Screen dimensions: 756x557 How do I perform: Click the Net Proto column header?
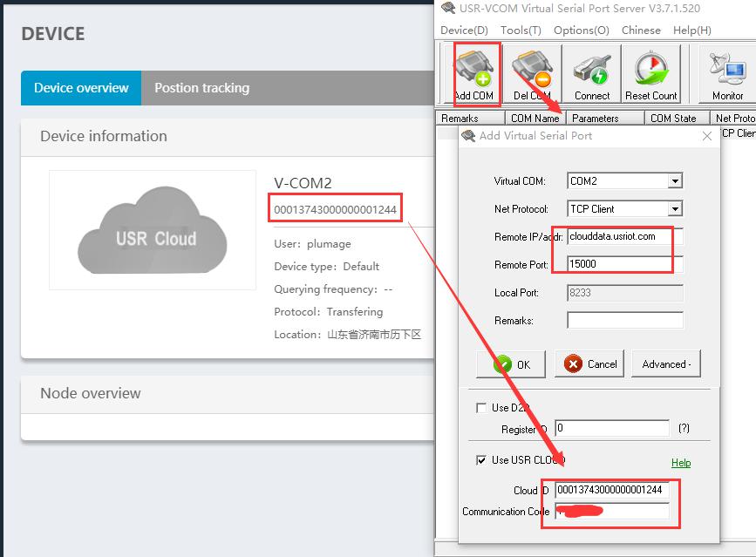[x=733, y=118]
